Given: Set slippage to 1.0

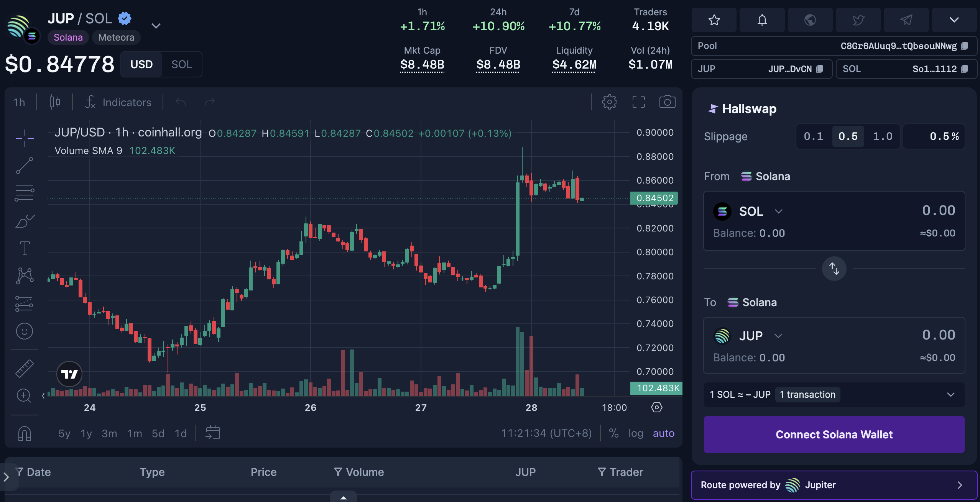Looking at the screenshot, I should (x=883, y=136).
